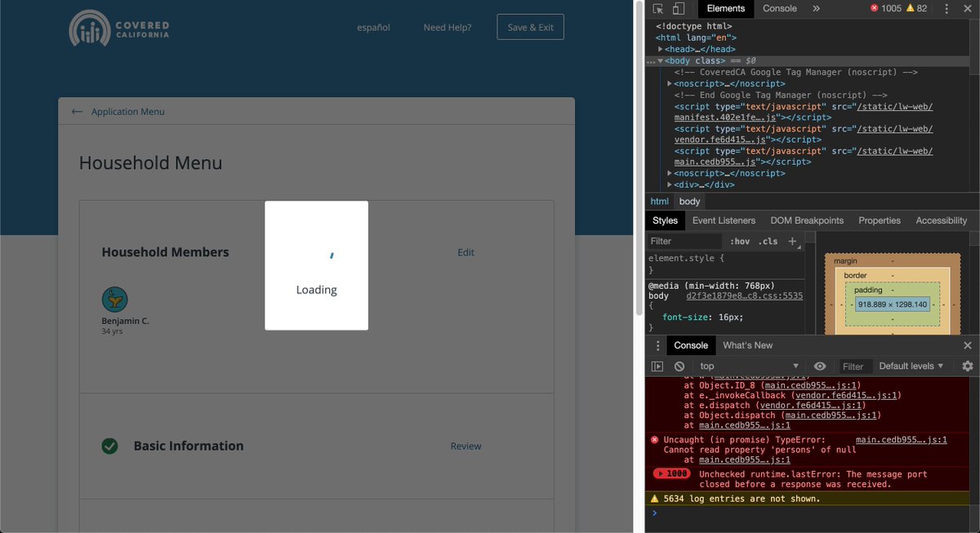Open the Event Listeners tab

pos(724,220)
